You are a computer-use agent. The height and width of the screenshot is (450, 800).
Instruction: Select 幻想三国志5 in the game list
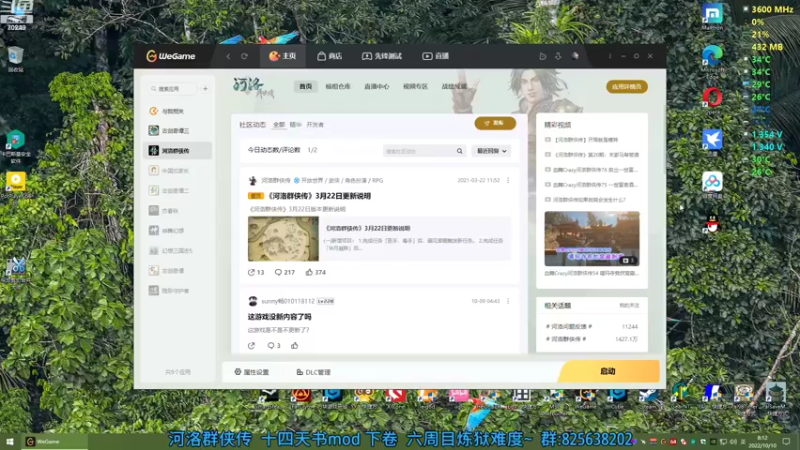(178, 251)
